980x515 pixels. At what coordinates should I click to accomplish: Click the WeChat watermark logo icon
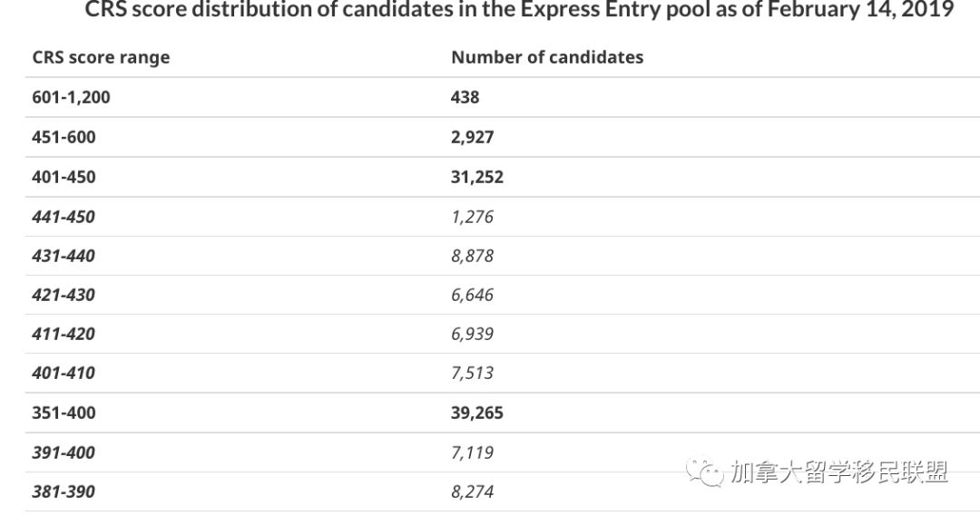704,471
